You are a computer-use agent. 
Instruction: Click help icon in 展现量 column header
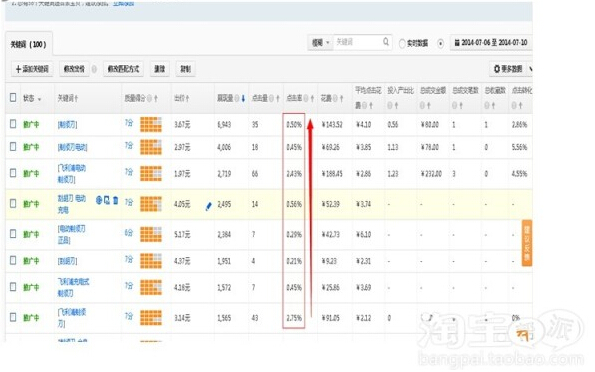(x=237, y=98)
